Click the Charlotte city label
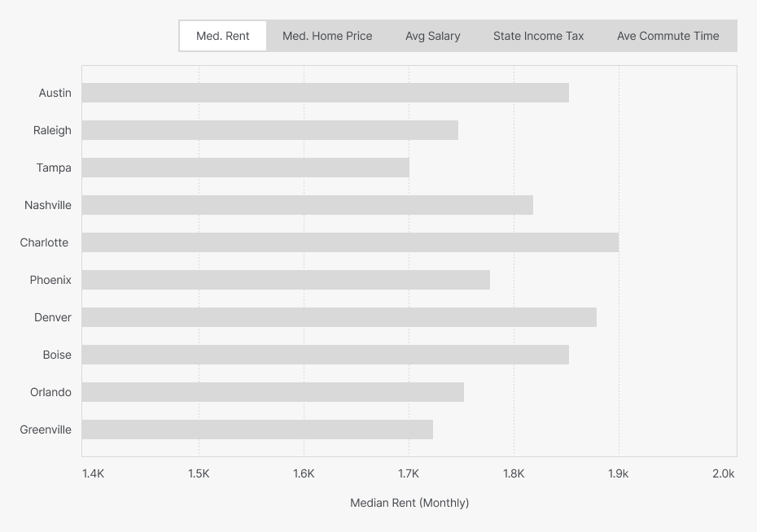The image size is (757, 532). coord(45,242)
